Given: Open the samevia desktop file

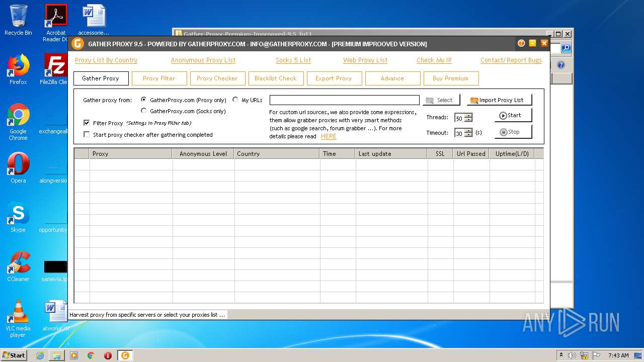Looking at the screenshot, I should [55, 271].
